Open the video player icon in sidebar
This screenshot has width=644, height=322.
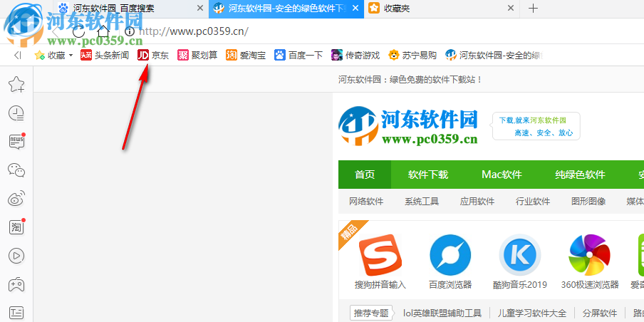[16, 256]
